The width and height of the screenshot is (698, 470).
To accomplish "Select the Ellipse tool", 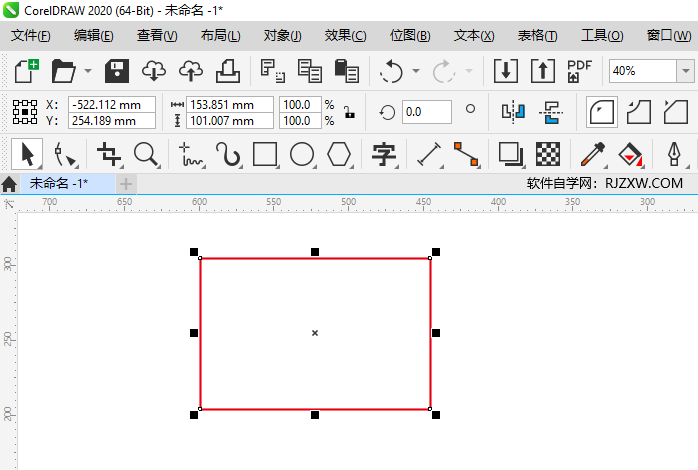I will pos(302,154).
